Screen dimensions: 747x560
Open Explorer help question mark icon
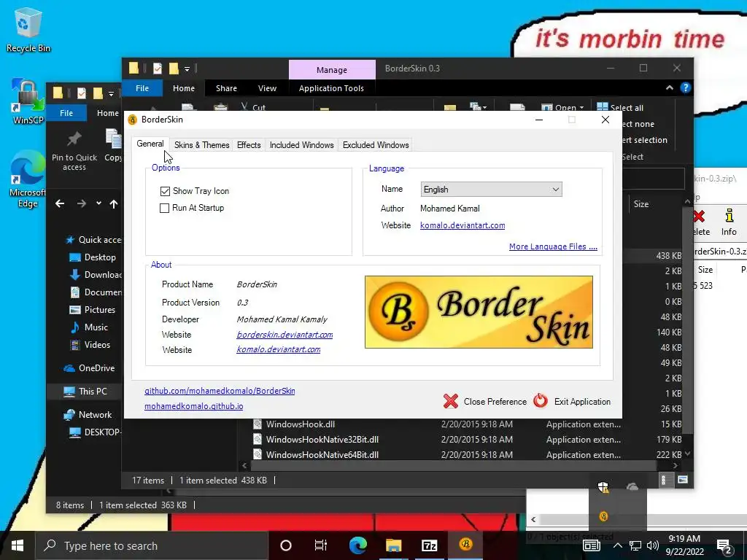point(685,87)
